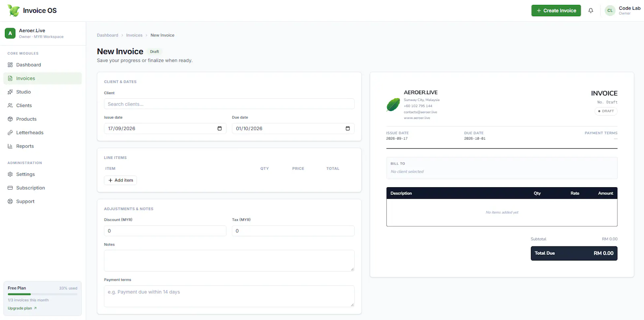Click the Discount (MYR) input
This screenshot has height=320, width=644.
click(x=165, y=231)
